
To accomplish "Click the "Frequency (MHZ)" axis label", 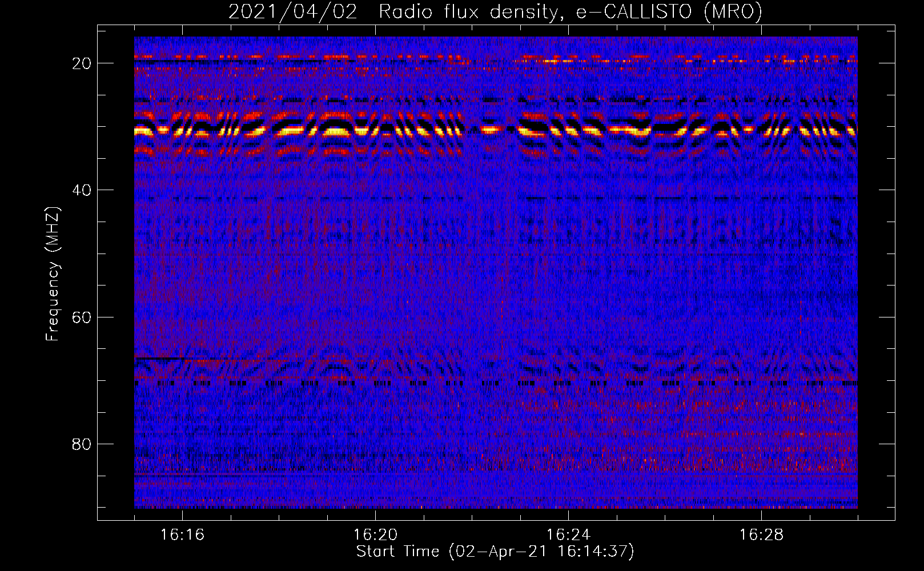I will (x=53, y=274).
